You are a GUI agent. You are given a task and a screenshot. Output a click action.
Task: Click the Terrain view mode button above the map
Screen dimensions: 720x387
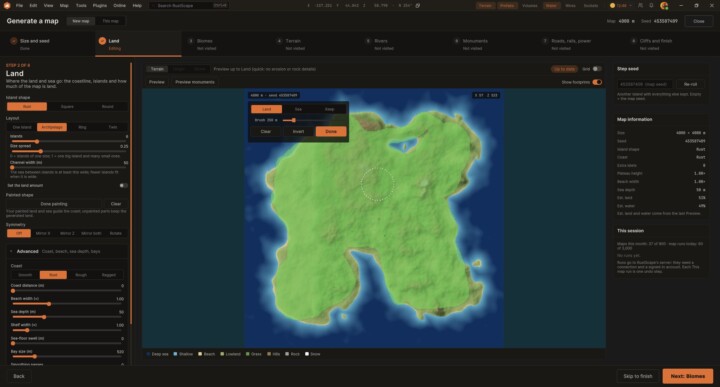[157, 69]
